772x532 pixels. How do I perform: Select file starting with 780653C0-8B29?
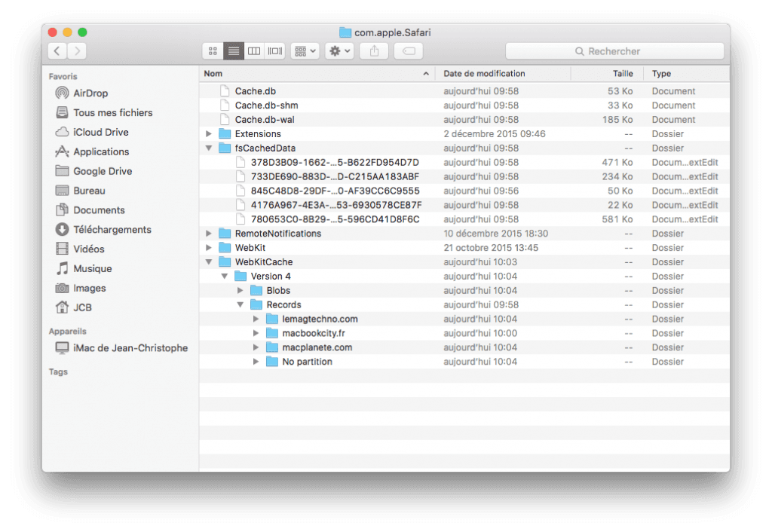[464, 219]
